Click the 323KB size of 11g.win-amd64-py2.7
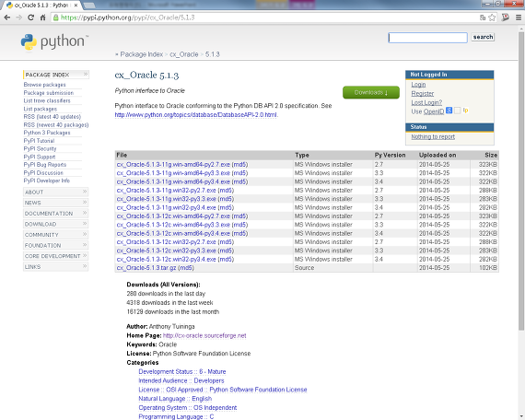This screenshot has width=525, height=420. tap(487, 165)
